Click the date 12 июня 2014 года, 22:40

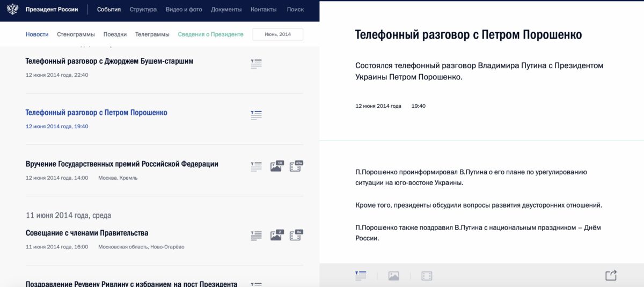coord(57,75)
